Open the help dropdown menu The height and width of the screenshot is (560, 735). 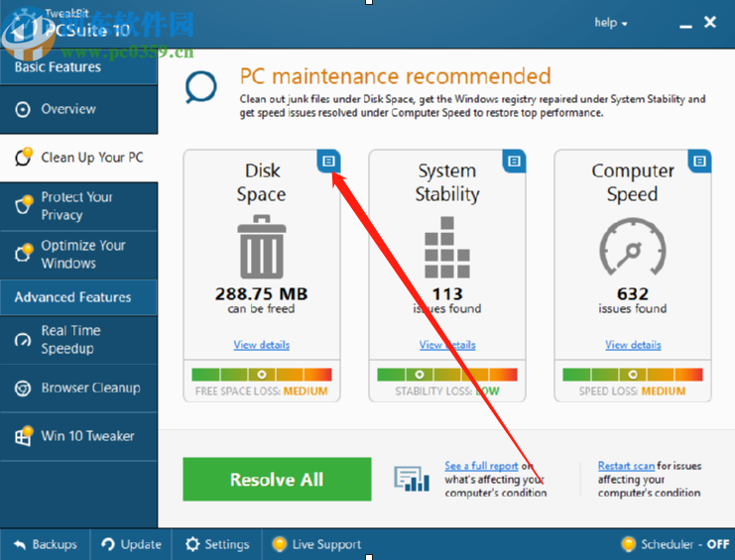click(610, 23)
